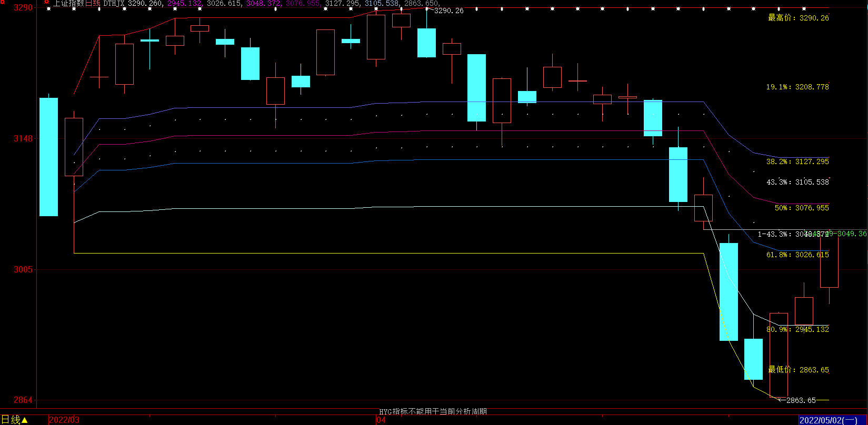Click the 3005 price axis label

pos(23,270)
